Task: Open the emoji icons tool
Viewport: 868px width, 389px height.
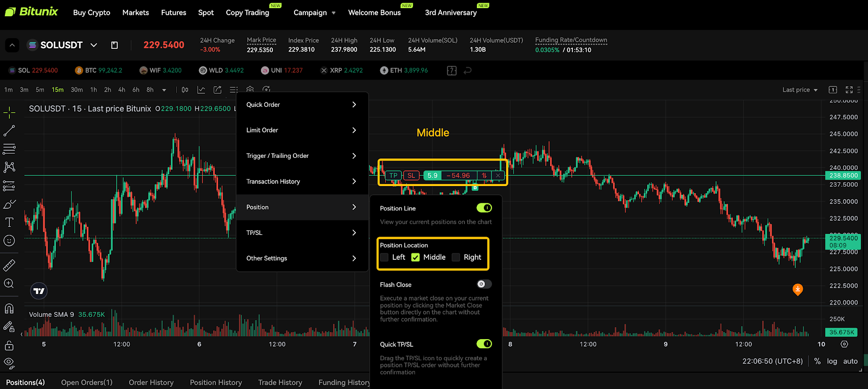Action: (x=9, y=240)
